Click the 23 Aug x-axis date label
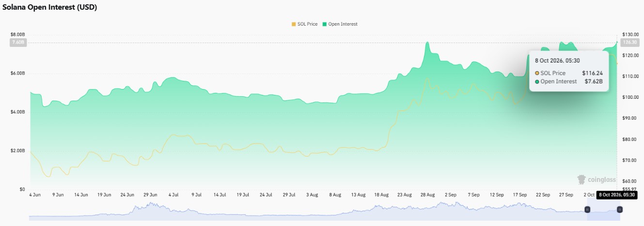This screenshot has height=226, width=644. click(405, 195)
